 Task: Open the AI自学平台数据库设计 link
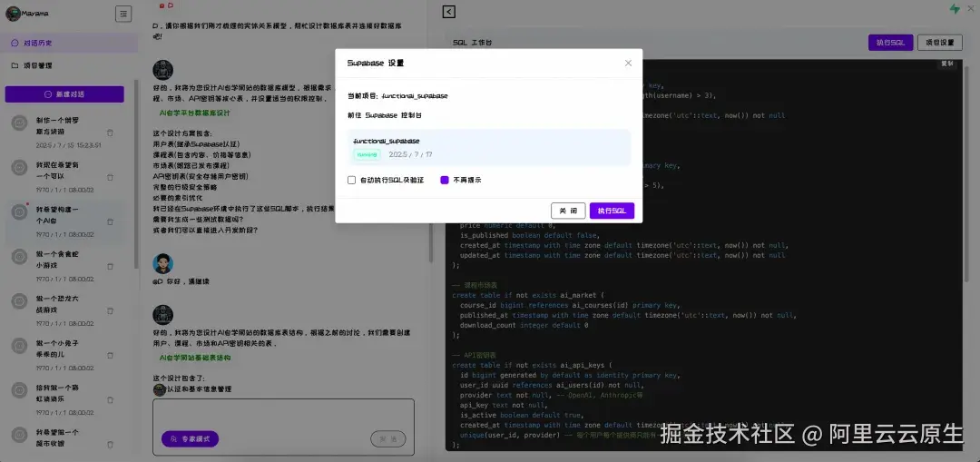click(195, 113)
